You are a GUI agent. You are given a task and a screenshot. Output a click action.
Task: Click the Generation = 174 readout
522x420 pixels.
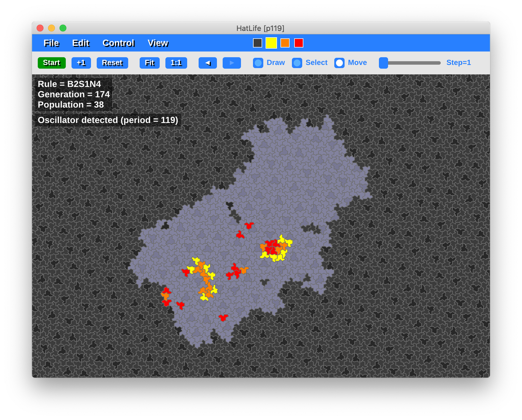[x=74, y=94]
